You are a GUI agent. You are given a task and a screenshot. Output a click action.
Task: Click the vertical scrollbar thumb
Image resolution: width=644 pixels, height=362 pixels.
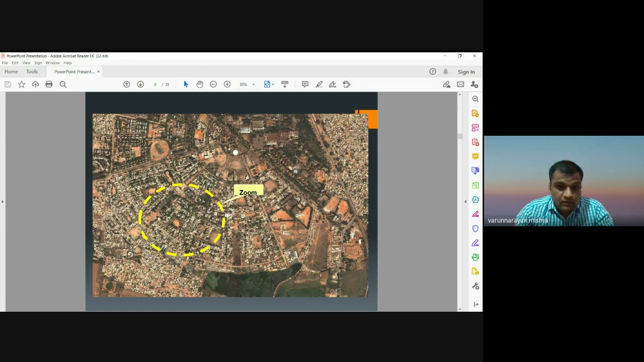[459, 137]
